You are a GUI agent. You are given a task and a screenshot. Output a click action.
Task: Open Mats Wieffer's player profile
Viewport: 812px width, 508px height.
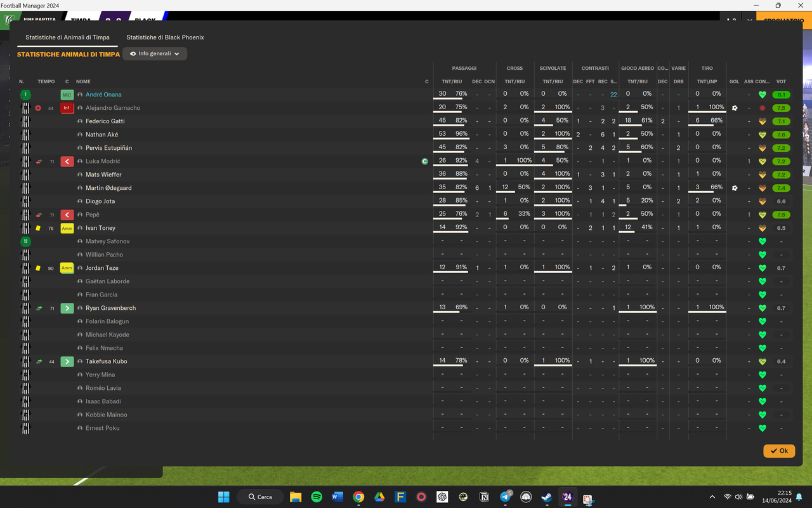103,175
